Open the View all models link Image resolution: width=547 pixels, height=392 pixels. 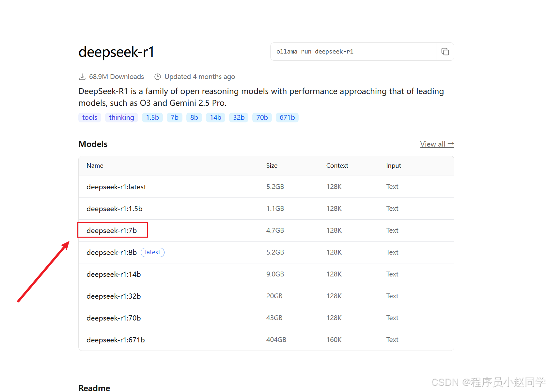coord(437,144)
